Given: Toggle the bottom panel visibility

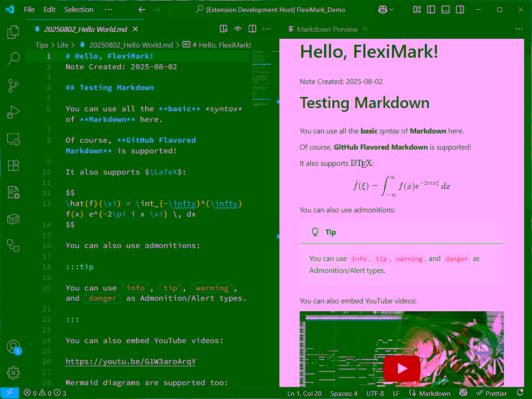Looking at the screenshot, I should 446,10.
